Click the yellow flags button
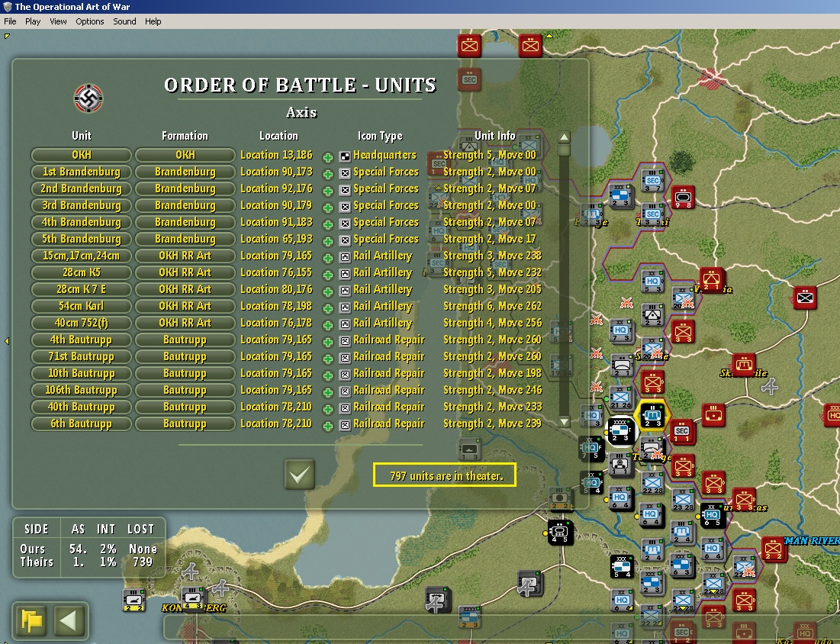Image resolution: width=840 pixels, height=644 pixels. pyautogui.click(x=31, y=621)
